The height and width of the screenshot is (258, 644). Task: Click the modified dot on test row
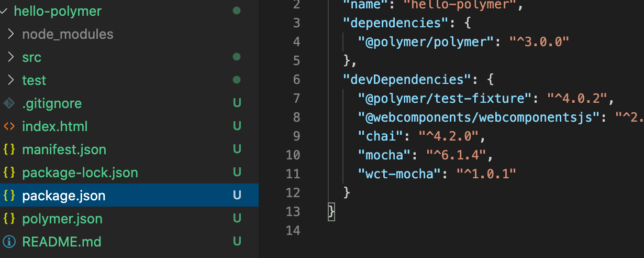237,80
